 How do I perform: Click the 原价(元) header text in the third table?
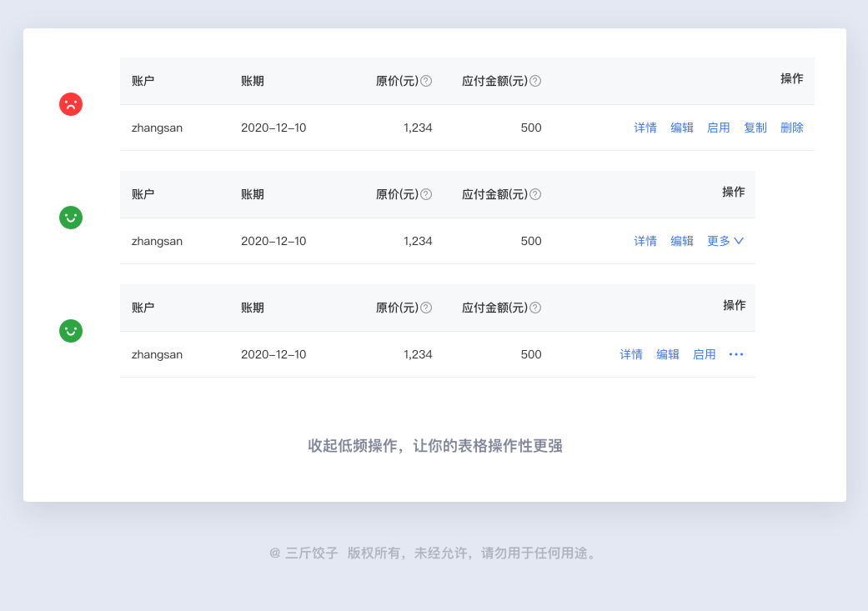point(397,308)
